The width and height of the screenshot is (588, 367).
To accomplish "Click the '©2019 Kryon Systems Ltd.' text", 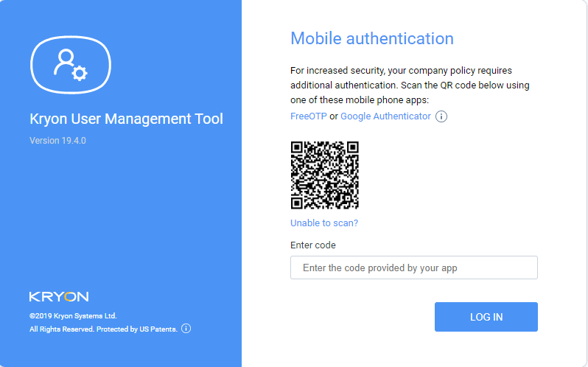I will coord(73,316).
